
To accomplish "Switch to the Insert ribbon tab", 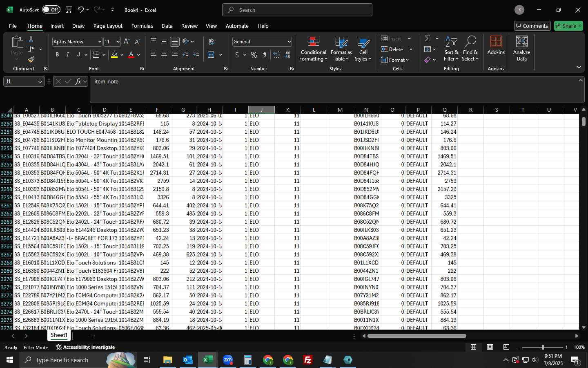I will [57, 26].
